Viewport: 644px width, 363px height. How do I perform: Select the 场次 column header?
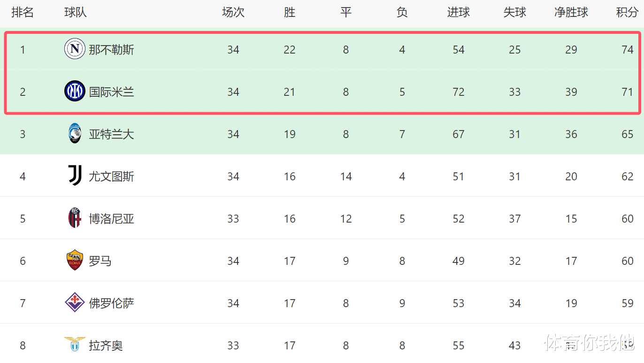coord(233,13)
